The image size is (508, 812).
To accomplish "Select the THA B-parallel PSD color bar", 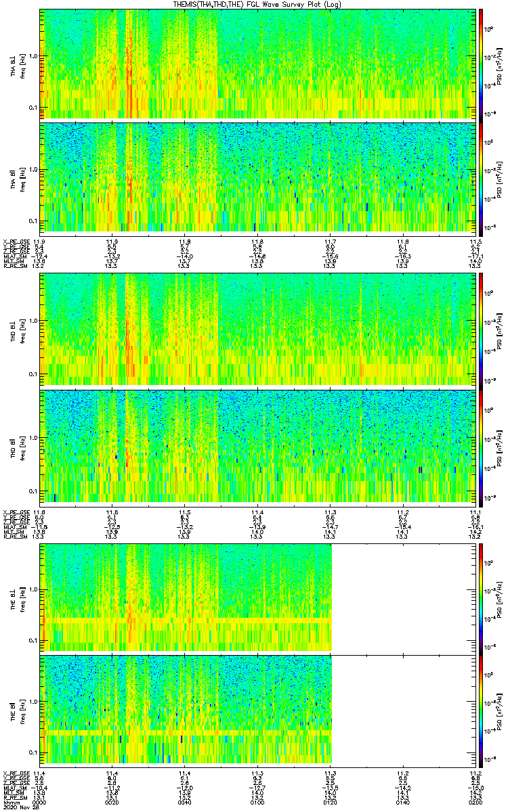I will (481, 179).
